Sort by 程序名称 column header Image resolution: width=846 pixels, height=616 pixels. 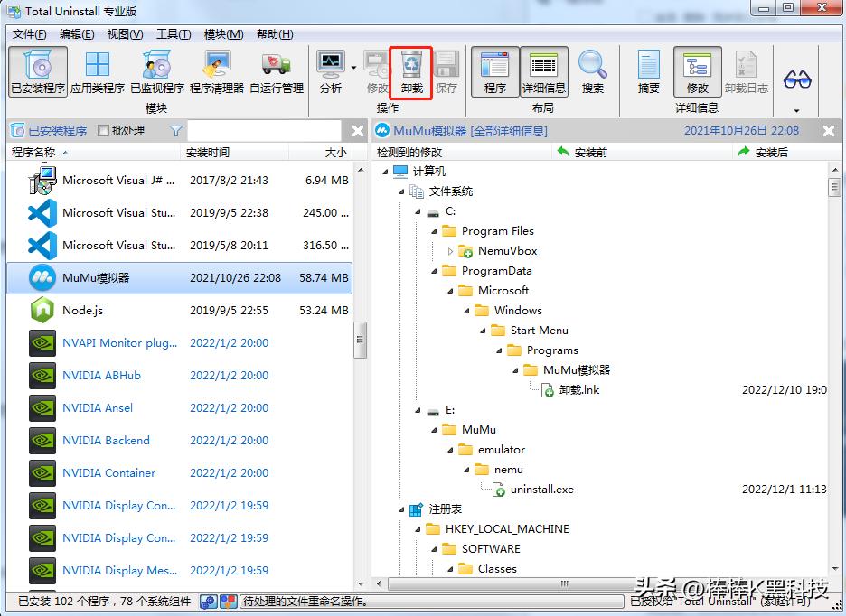click(93, 153)
